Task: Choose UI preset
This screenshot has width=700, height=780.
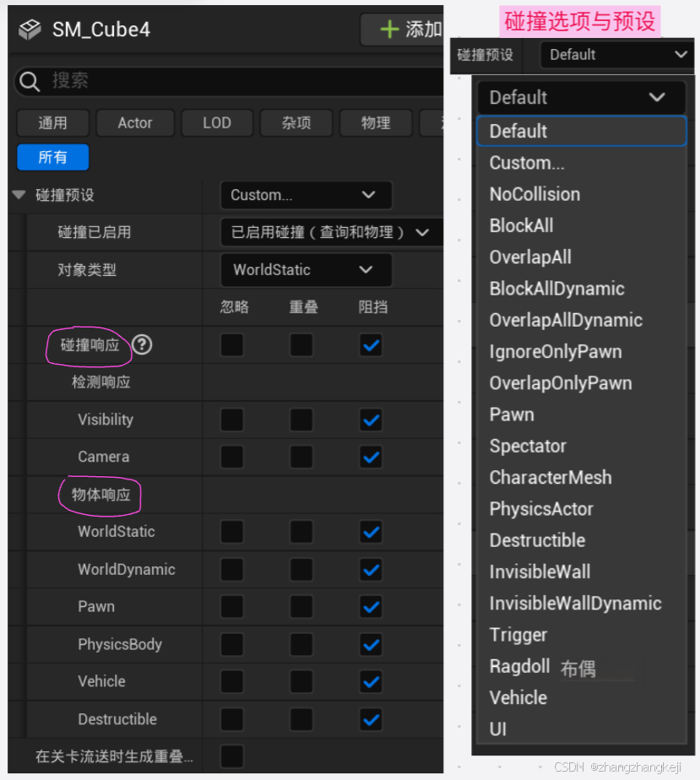Action: click(x=582, y=729)
